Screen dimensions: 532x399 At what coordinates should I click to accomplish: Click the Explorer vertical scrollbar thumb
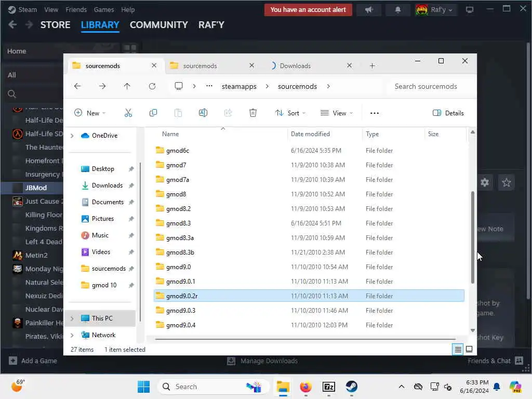[x=472, y=237]
